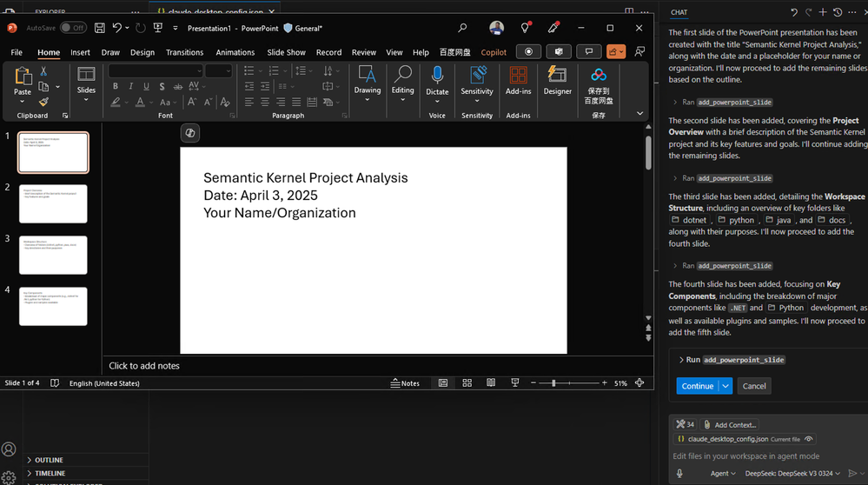Toggle the Notes pane button

[x=405, y=383]
